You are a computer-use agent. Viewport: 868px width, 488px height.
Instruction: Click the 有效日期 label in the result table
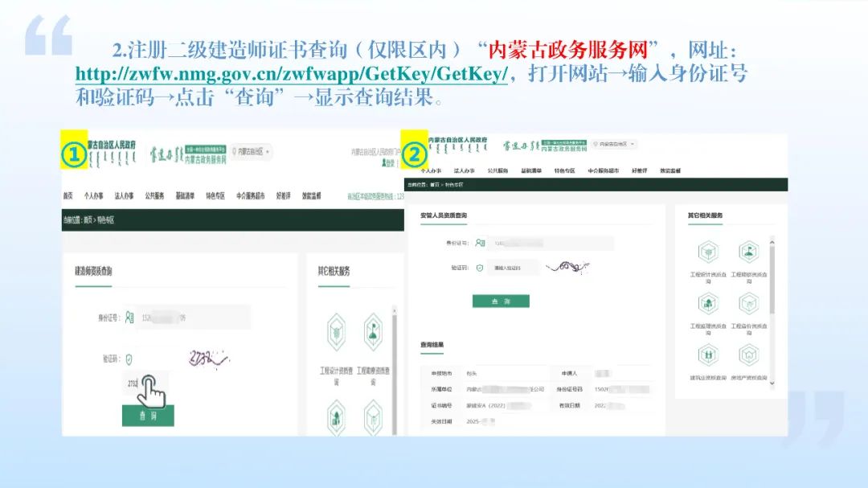pyautogui.click(x=570, y=405)
